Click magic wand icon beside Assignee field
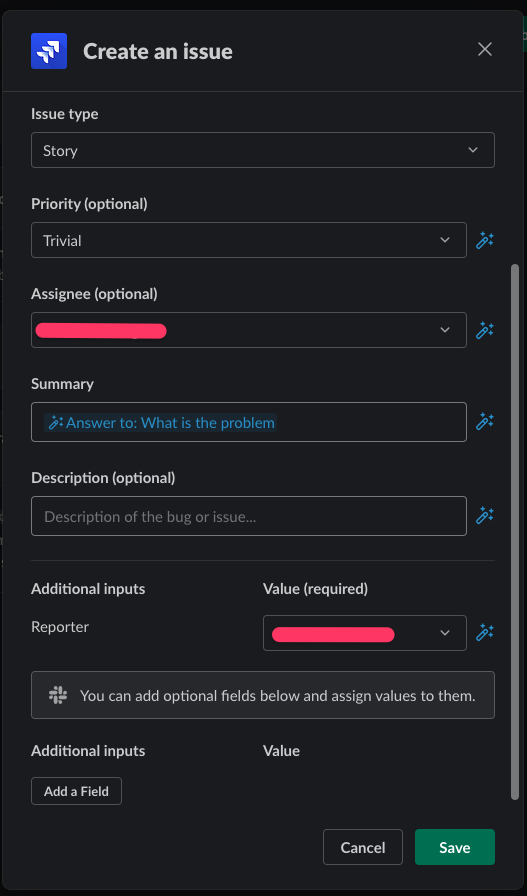The image size is (527, 896). tap(485, 330)
